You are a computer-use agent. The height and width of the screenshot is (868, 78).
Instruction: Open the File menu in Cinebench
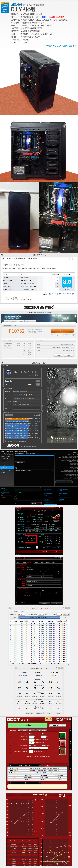coord(3,366)
